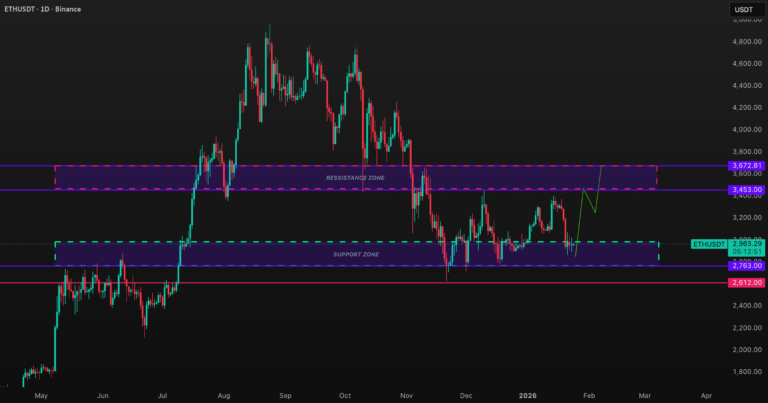The image size is (768, 403).
Task: Click the green ETHUSDT symbol tag
Action: (709, 244)
